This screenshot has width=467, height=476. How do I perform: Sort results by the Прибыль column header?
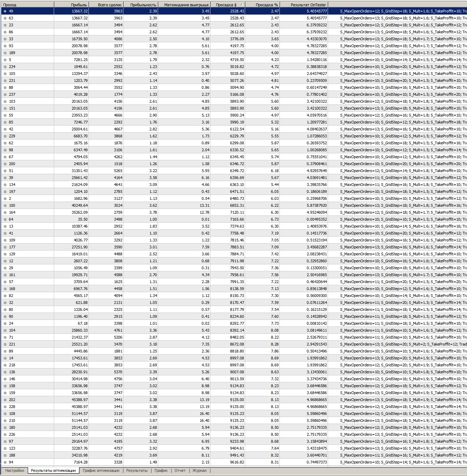click(x=71, y=5)
